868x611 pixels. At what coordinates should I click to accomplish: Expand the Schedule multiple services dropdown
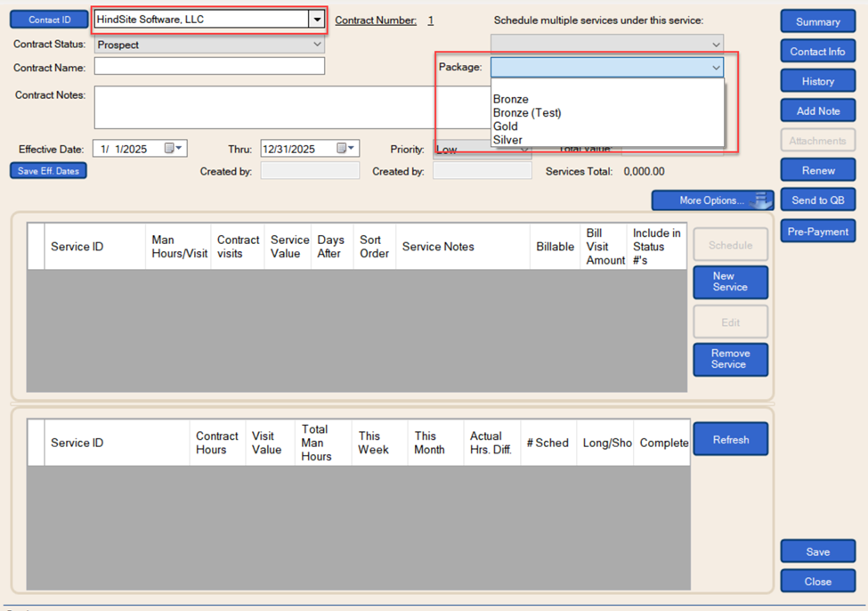716,45
